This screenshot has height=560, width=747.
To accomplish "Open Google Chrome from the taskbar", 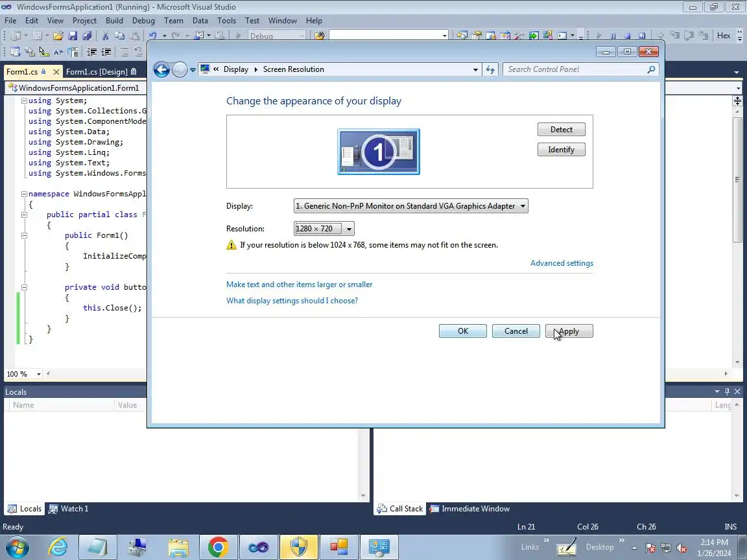I will (x=218, y=547).
